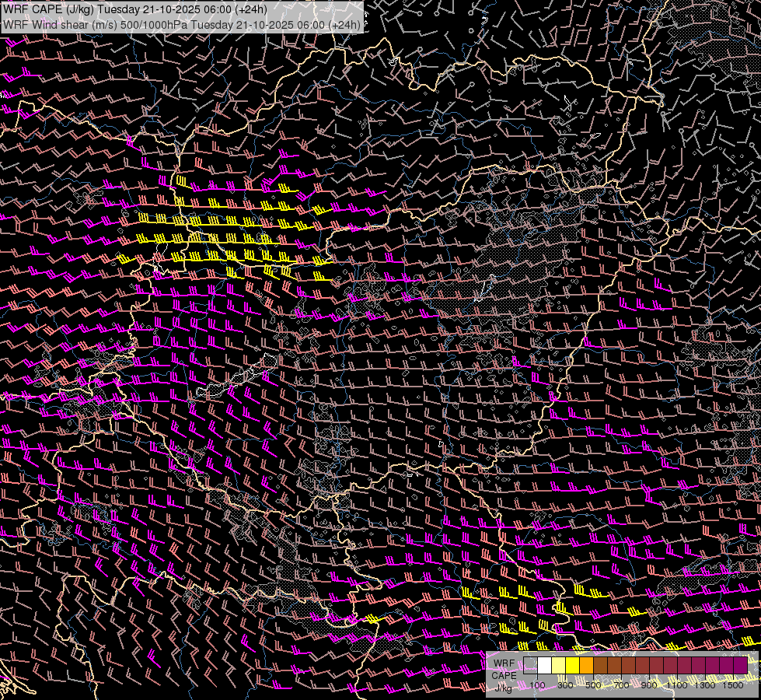Click the 500 value on legend scale
The height and width of the screenshot is (700, 761).
coord(594,685)
